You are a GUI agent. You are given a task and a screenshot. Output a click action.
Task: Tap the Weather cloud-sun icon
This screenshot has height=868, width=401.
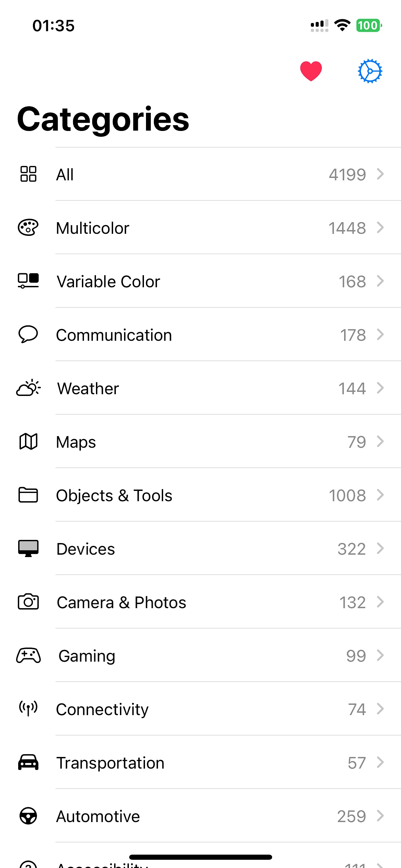[x=28, y=388]
